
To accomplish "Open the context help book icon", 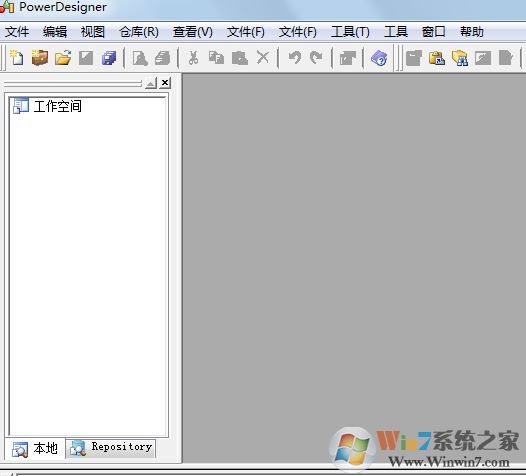I will click(x=379, y=58).
